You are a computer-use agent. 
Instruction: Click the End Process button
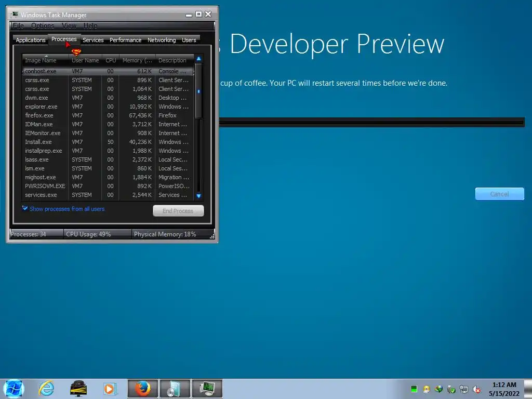point(178,211)
